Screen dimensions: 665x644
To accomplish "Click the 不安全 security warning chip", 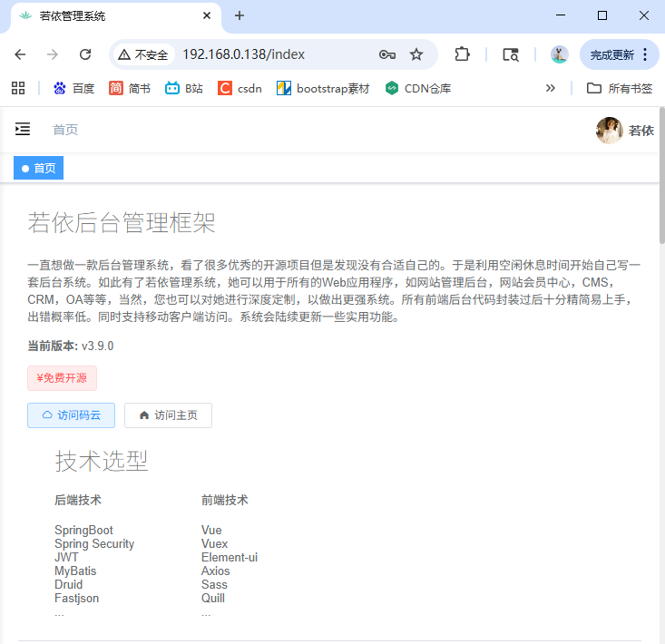I will (143, 54).
